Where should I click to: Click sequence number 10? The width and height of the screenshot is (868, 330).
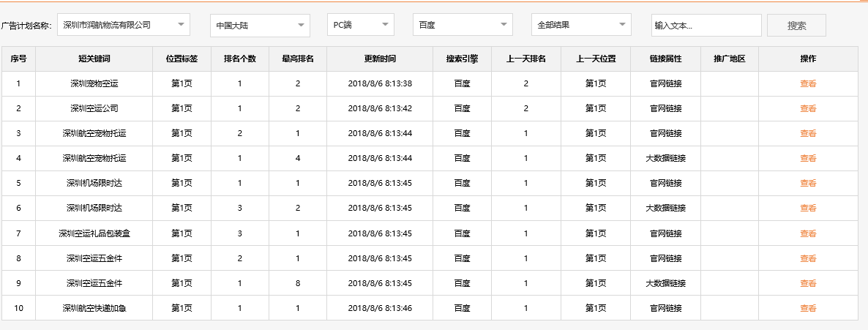click(18, 308)
